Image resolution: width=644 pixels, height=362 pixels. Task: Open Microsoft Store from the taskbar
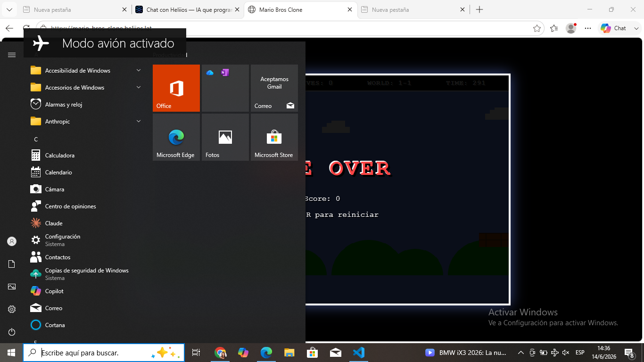pos(313,353)
